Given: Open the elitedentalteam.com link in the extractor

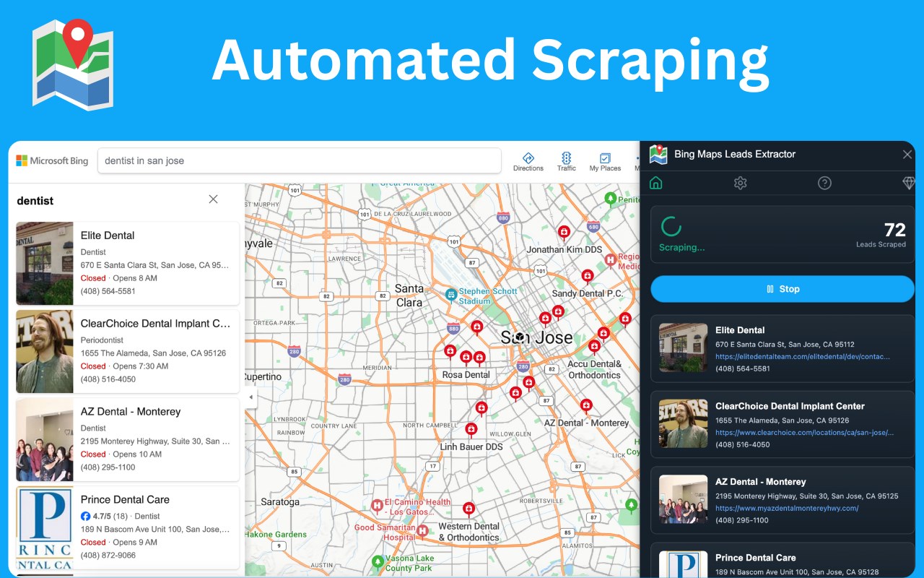Looking at the screenshot, I should [803, 357].
